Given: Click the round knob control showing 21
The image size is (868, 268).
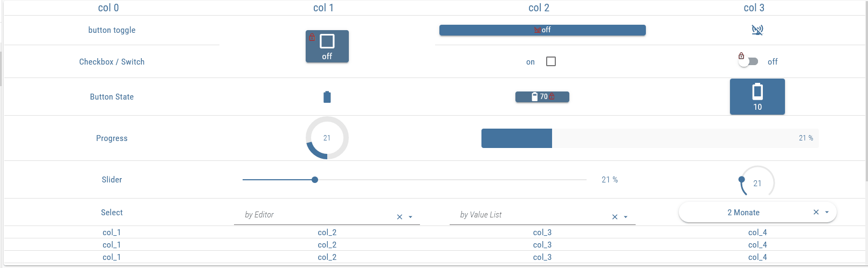Looking at the screenshot, I should (757, 183).
